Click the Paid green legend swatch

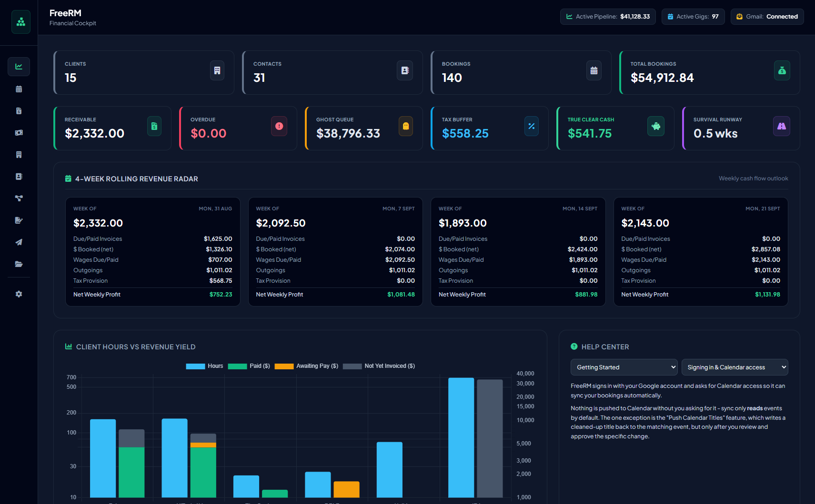pyautogui.click(x=237, y=366)
